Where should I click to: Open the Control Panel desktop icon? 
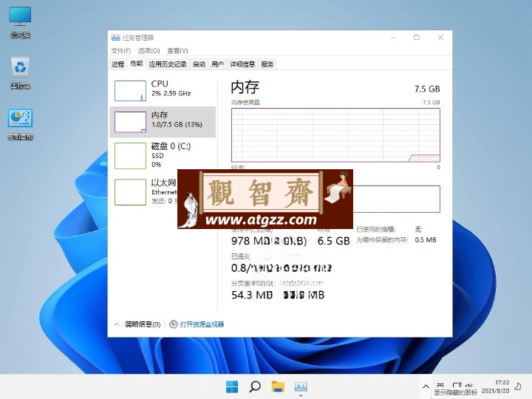click(x=21, y=124)
